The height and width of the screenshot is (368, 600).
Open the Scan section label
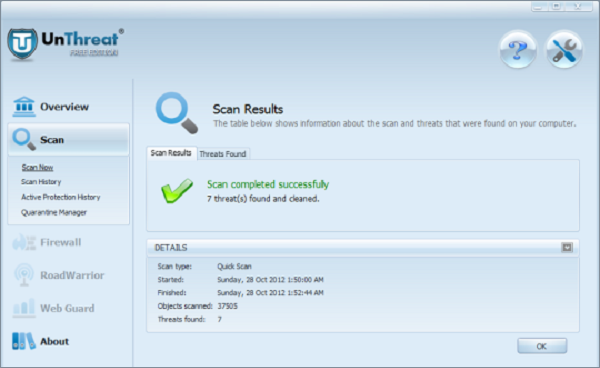pyautogui.click(x=52, y=140)
